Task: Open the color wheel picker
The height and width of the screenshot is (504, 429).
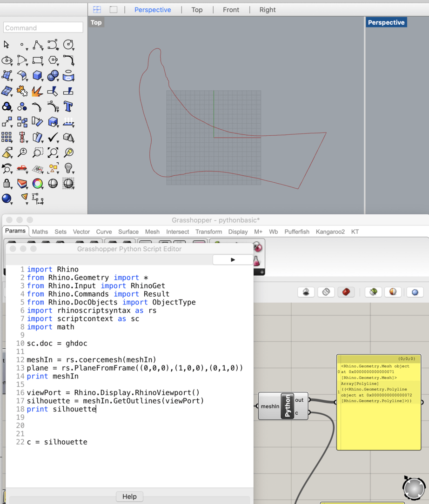Action: [38, 183]
